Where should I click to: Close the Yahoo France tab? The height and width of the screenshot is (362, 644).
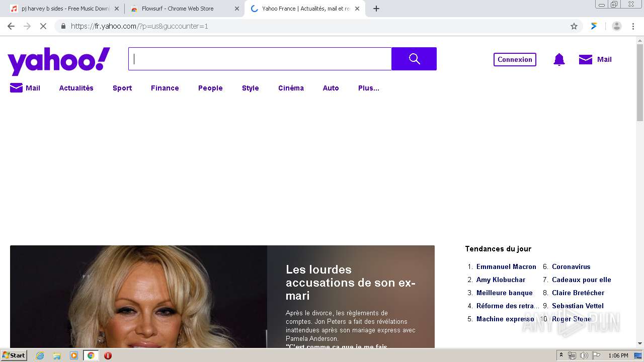tap(357, 9)
